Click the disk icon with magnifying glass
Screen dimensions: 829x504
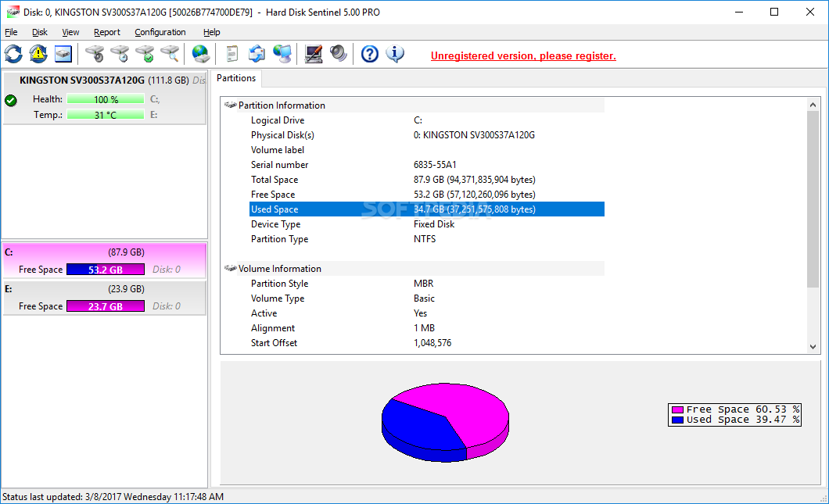(x=170, y=54)
